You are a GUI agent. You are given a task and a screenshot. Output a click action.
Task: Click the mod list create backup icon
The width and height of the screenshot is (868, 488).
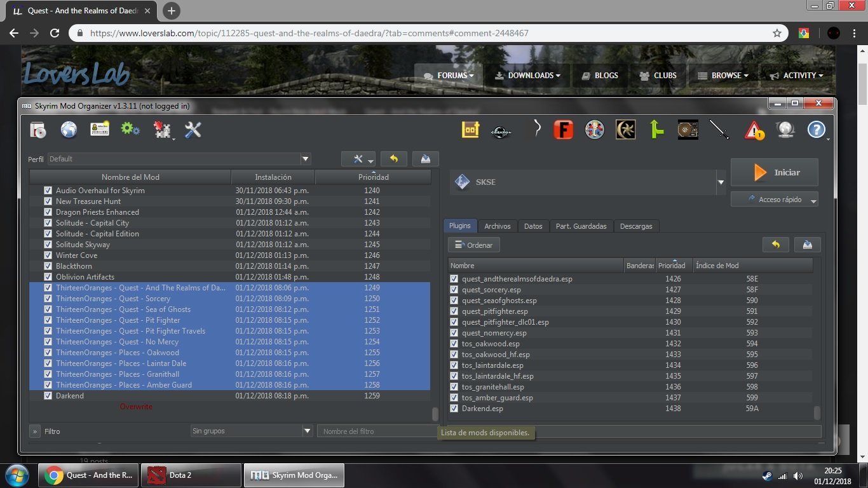(425, 159)
